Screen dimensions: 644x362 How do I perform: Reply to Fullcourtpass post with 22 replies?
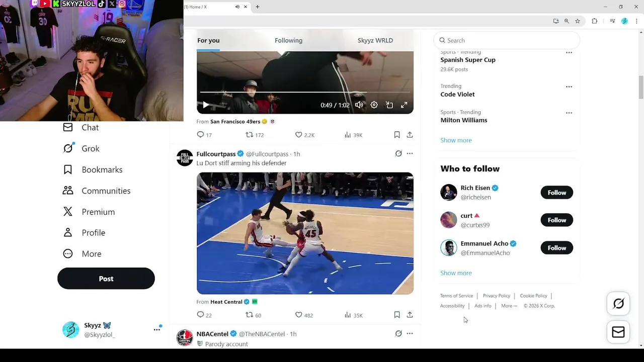coord(204,315)
